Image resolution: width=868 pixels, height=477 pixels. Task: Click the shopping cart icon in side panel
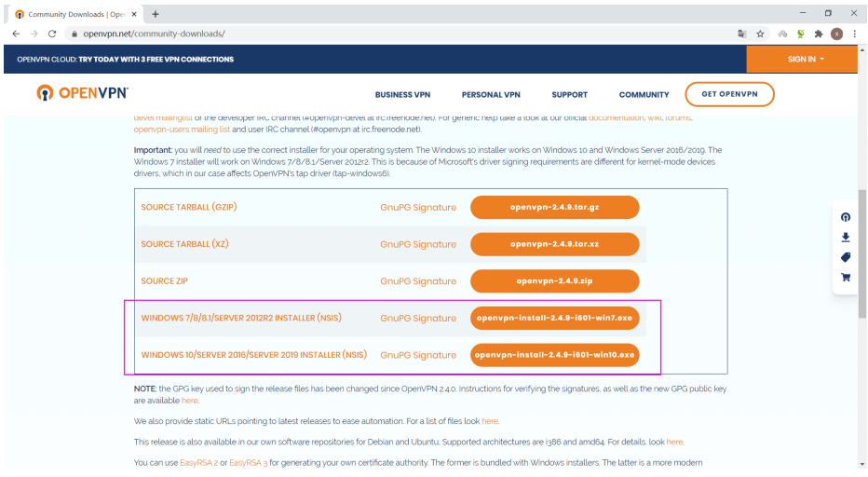click(846, 278)
